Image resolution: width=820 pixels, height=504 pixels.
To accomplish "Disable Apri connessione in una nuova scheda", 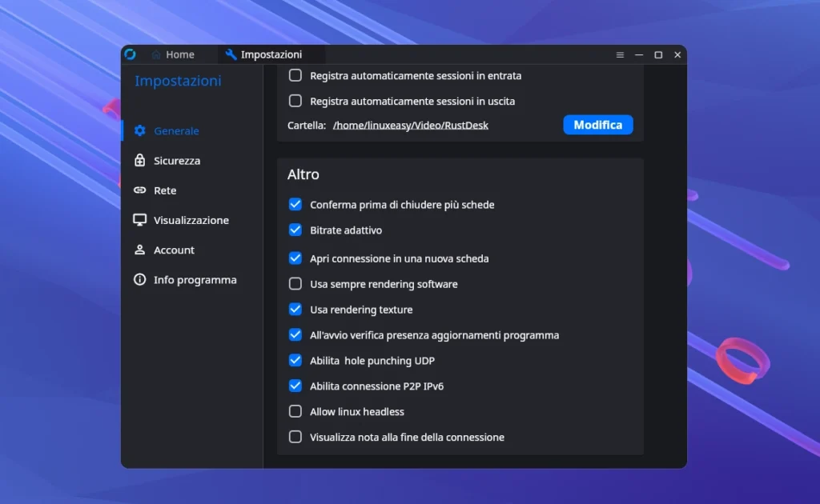I will (x=295, y=258).
